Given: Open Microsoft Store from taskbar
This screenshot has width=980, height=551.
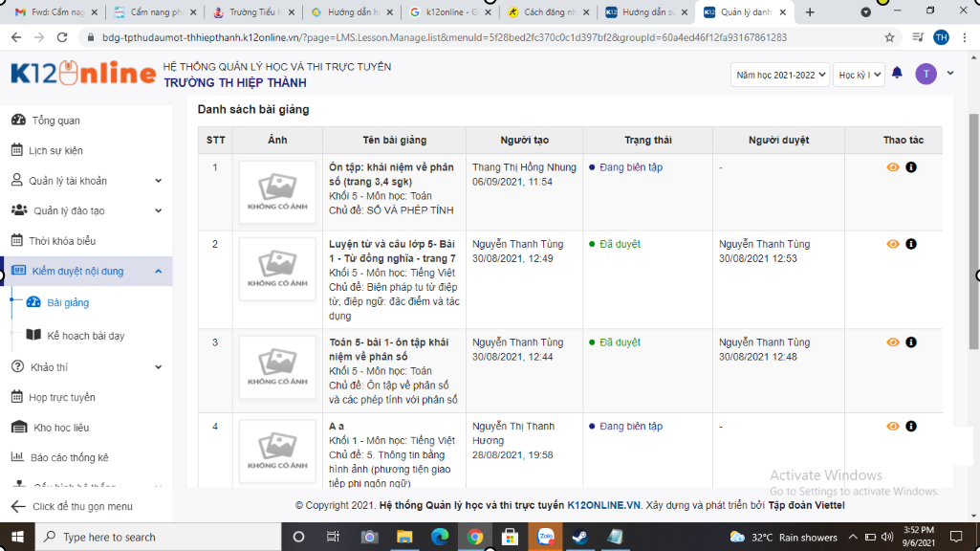Looking at the screenshot, I should tap(510, 537).
